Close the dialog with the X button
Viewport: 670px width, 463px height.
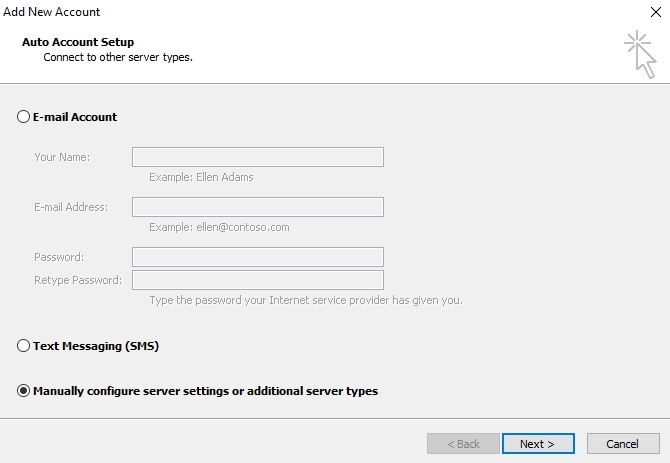click(653, 12)
